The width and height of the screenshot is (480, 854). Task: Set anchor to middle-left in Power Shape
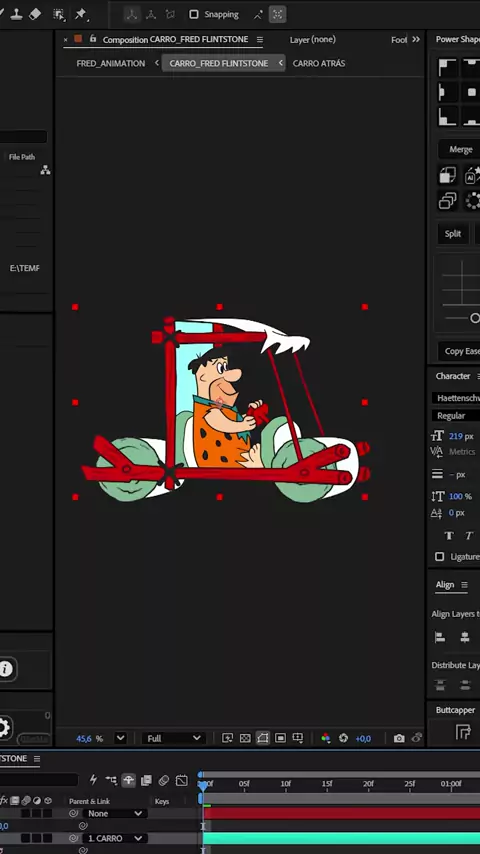click(447, 92)
